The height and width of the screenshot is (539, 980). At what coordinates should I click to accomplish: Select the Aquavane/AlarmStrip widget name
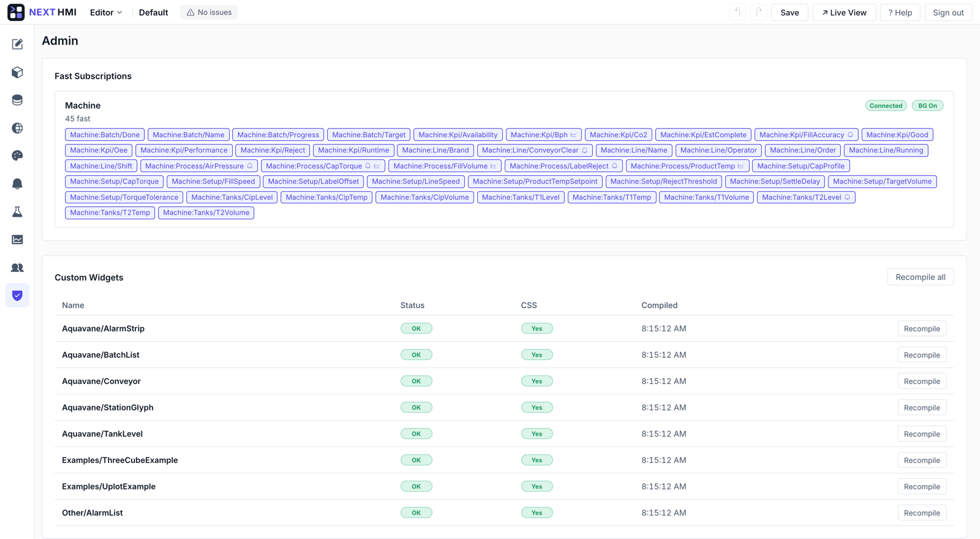click(103, 329)
